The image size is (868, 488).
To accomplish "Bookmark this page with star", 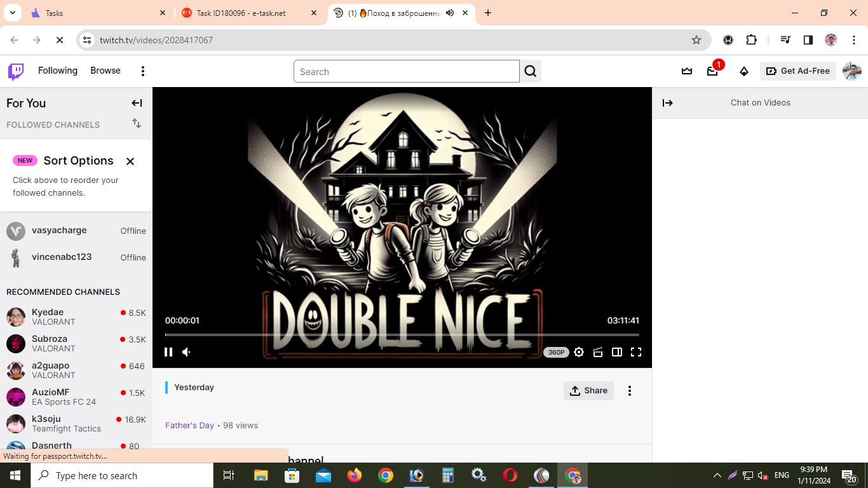I will [696, 40].
